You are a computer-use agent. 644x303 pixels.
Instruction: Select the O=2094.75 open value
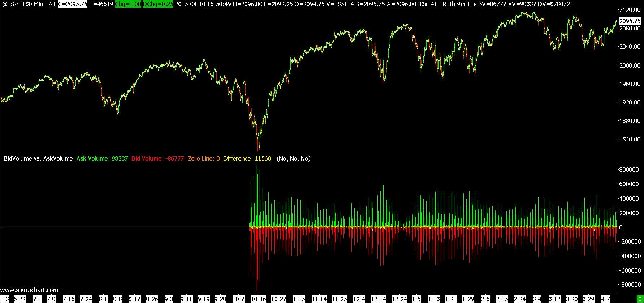click(x=307, y=4)
